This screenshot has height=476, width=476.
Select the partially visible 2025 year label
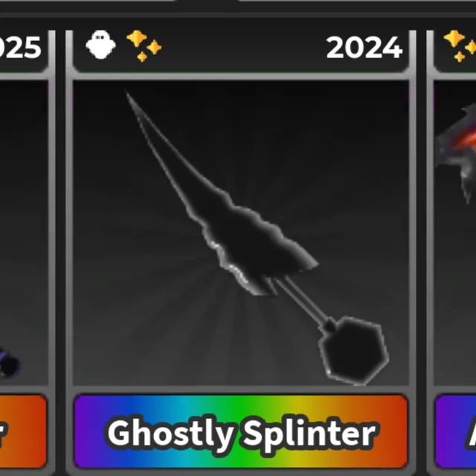[20, 48]
